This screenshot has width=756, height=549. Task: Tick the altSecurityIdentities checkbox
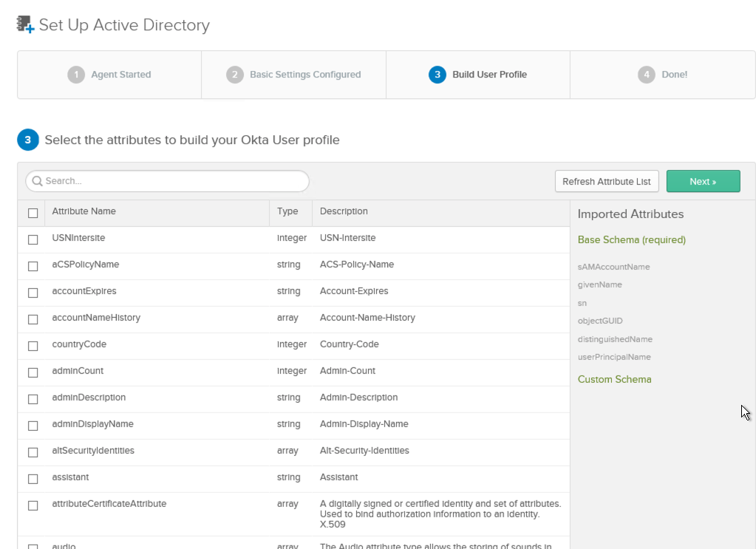coord(33,452)
